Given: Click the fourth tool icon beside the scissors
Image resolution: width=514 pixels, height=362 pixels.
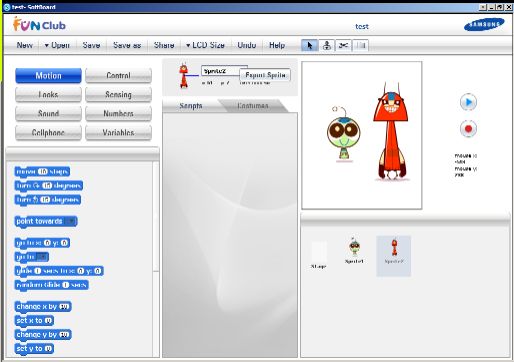Looking at the screenshot, I should click(360, 45).
